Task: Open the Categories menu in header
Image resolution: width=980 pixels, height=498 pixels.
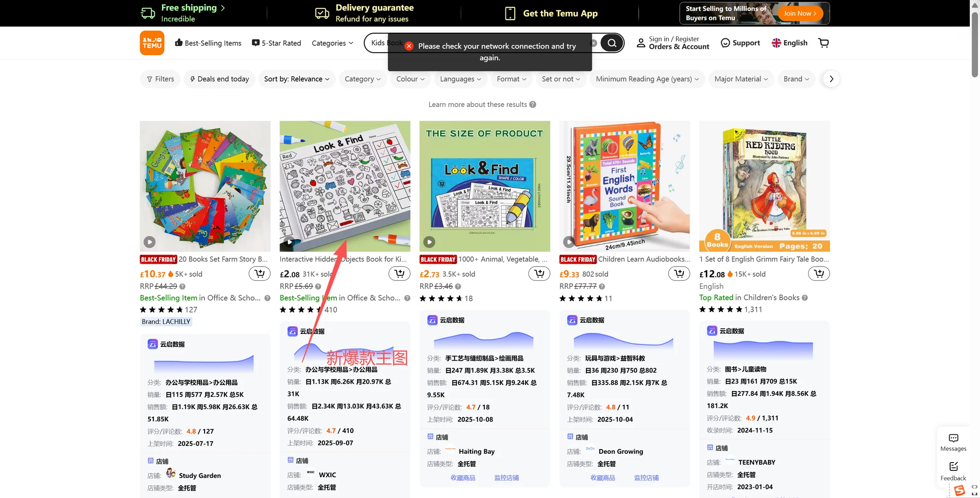Action: click(332, 43)
